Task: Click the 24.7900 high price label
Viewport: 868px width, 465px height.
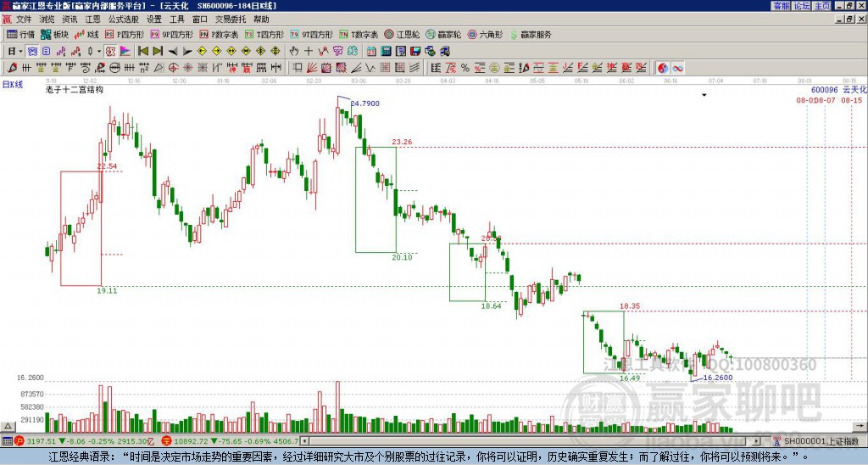Action: point(364,103)
